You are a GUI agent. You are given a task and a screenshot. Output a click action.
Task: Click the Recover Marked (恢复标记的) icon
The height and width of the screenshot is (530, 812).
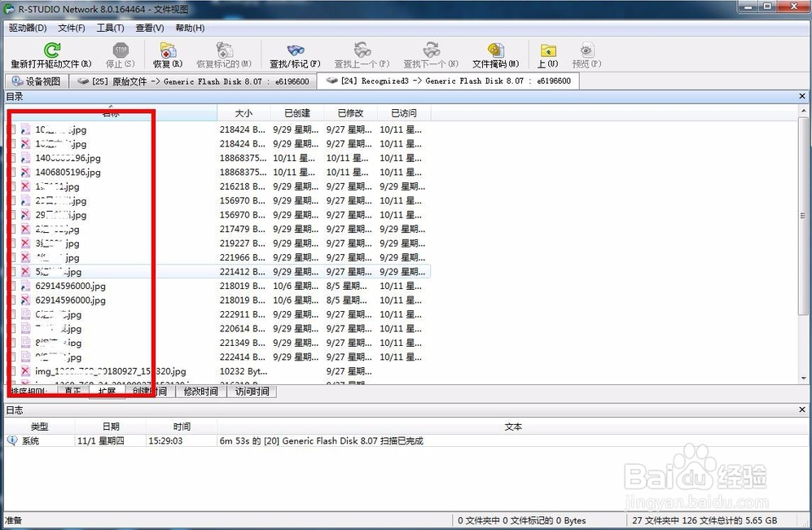tap(224, 50)
